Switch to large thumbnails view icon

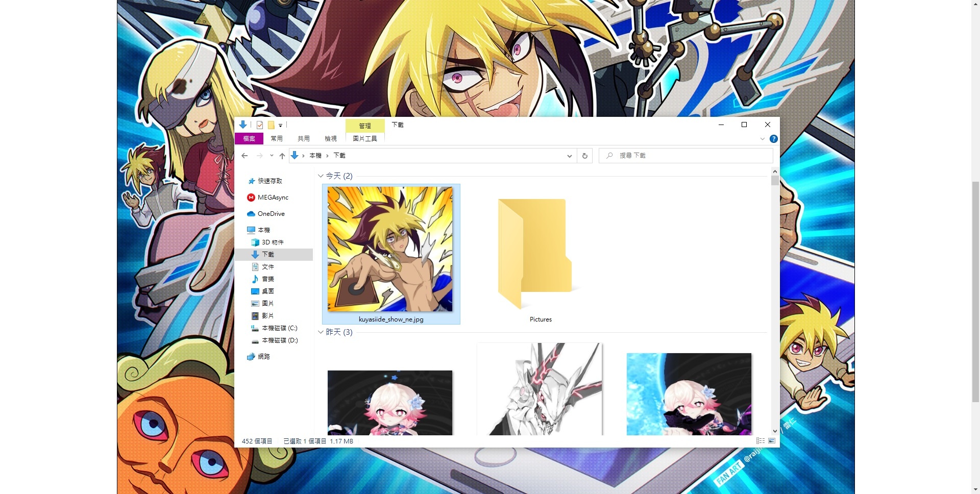[x=772, y=441]
